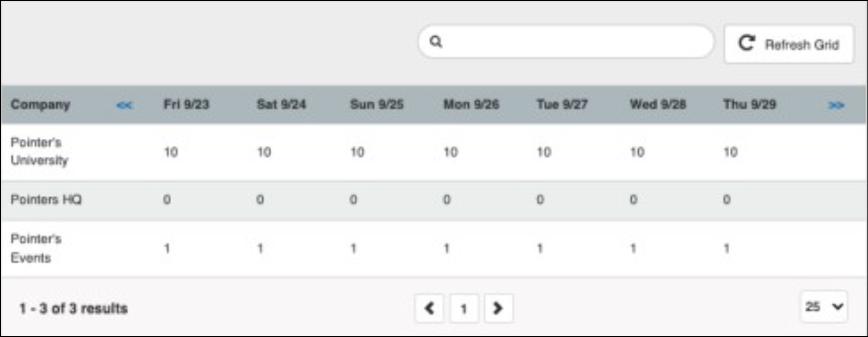
Task: Click the Sat 9/24 column header
Action: [281, 105]
